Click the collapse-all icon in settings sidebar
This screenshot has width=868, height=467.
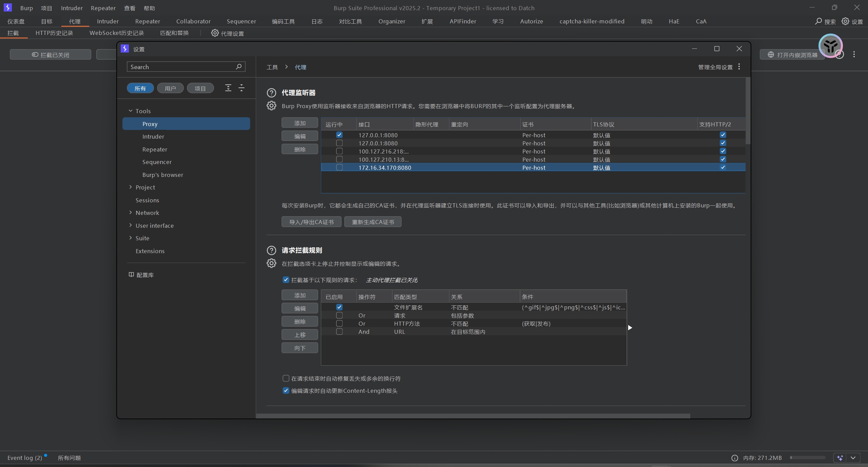click(x=242, y=88)
